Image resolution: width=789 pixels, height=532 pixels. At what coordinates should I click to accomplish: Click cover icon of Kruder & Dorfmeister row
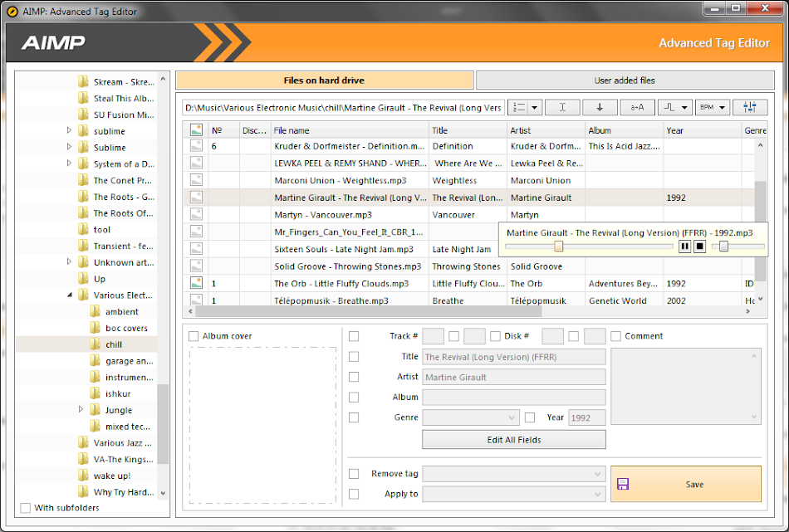pos(196,146)
